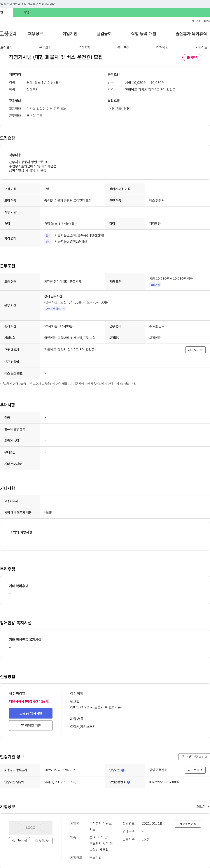Click the license text 자동차운전면허1종특수(대형견인차)
Image resolution: width=210 pixels, height=868 pixels.
pos(79,235)
